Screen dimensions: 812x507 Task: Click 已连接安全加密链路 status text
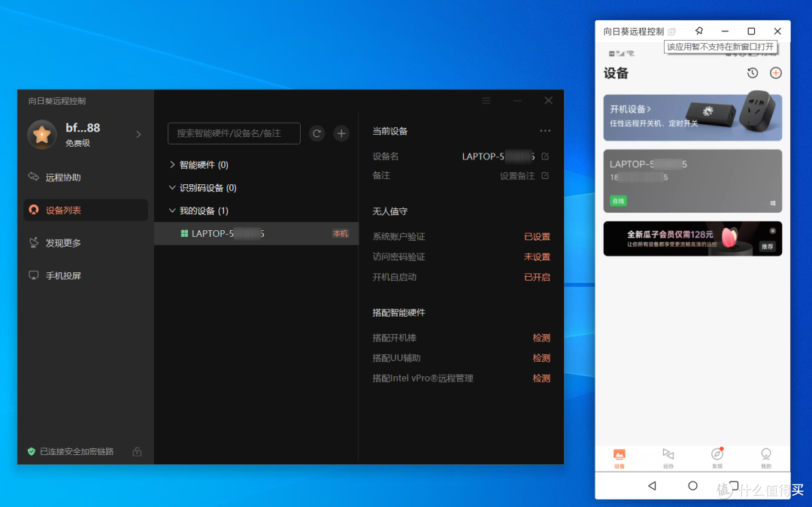point(77,451)
